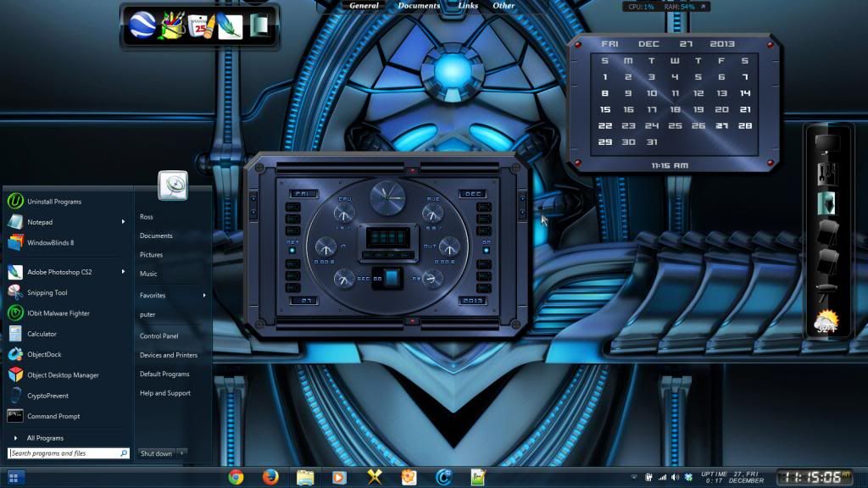Image resolution: width=868 pixels, height=488 pixels.
Task: Click the weather icon in side dock
Action: [x=826, y=322]
